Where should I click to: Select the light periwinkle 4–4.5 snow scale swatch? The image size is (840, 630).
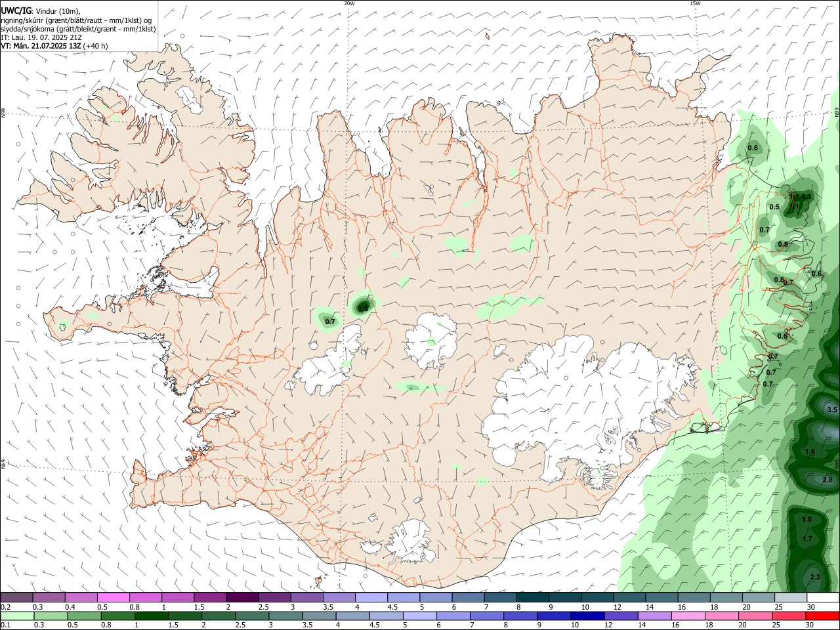[x=371, y=598]
